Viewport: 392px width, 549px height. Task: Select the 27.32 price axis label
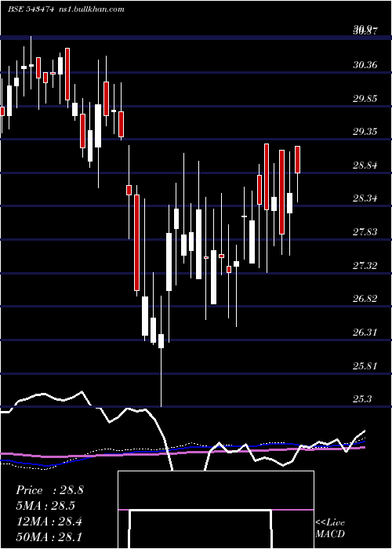click(365, 265)
